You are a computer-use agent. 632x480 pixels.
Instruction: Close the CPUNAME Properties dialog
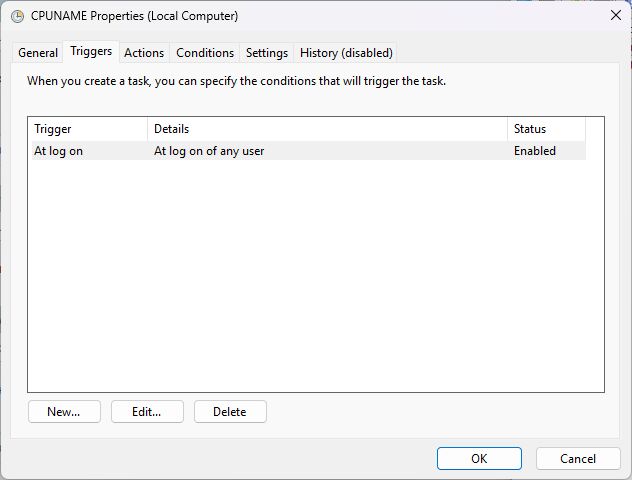615,16
